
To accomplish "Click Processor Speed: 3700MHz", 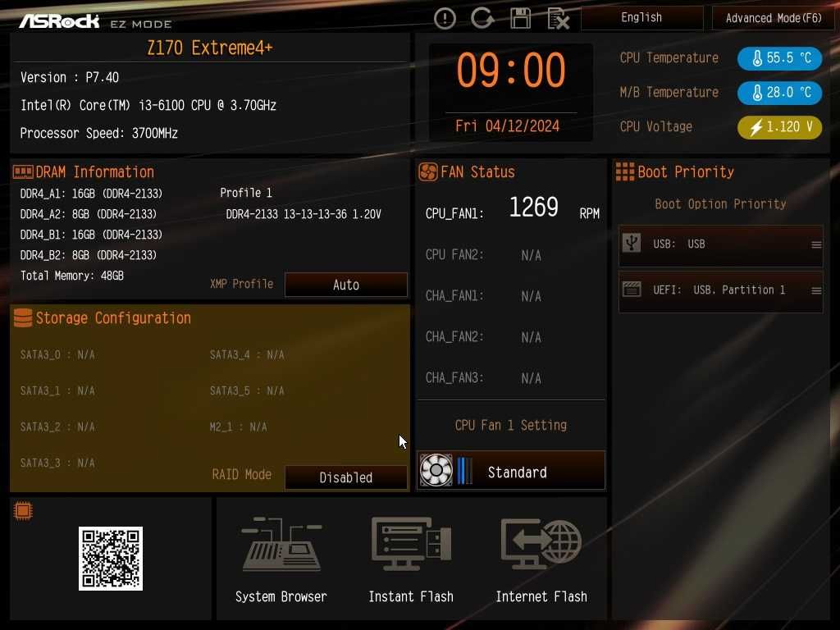I will coord(99,133).
